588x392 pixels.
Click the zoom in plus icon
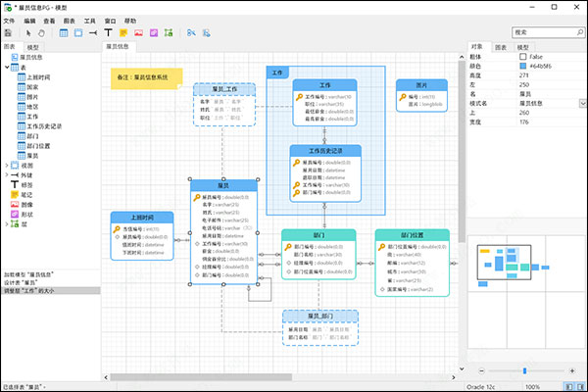572,370
